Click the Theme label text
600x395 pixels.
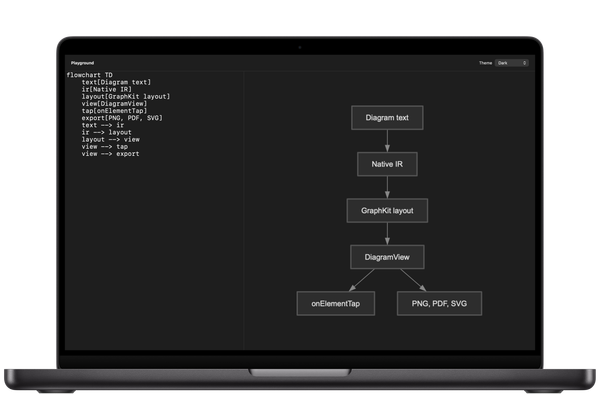point(485,63)
